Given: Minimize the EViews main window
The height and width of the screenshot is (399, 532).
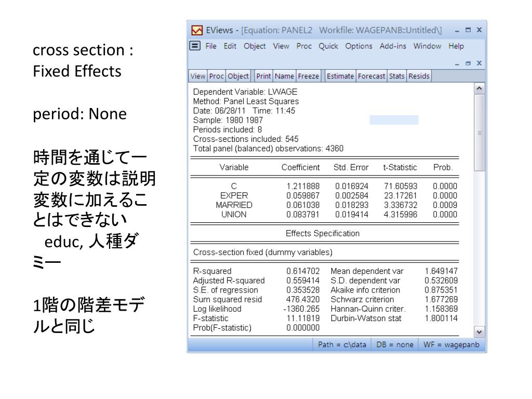Looking at the screenshot, I should (457, 31).
